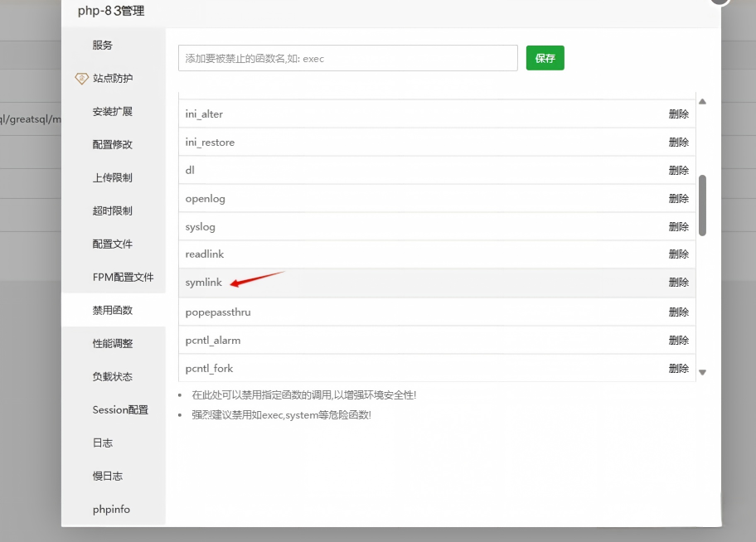This screenshot has width=756, height=542.
Task: Switch to 配置文件 page
Action: [x=113, y=244]
